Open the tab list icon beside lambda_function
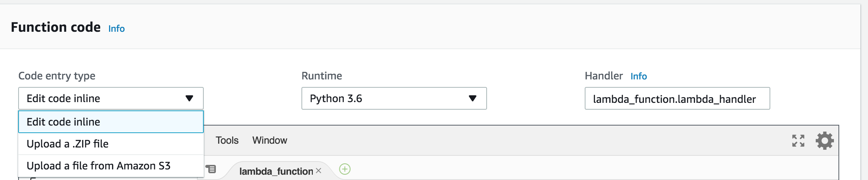The image size is (868, 180). (211, 169)
